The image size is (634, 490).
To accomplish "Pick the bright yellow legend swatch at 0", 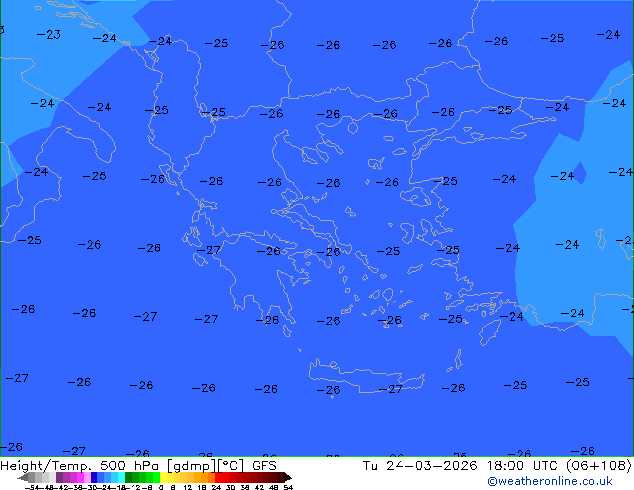I will tap(163, 477).
